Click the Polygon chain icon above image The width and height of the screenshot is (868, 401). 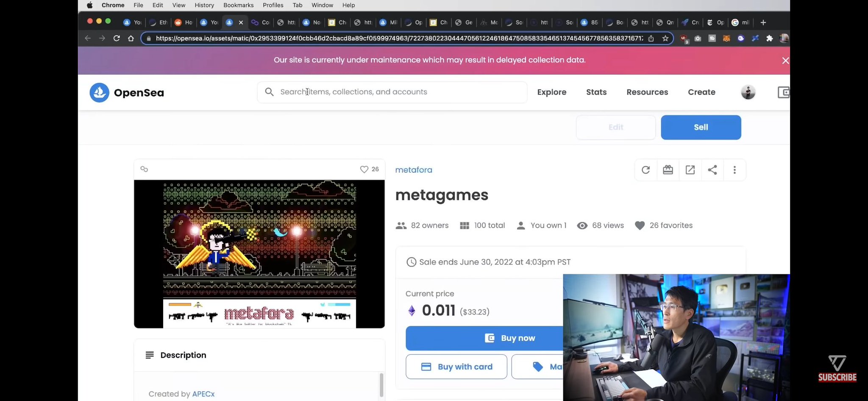(144, 169)
